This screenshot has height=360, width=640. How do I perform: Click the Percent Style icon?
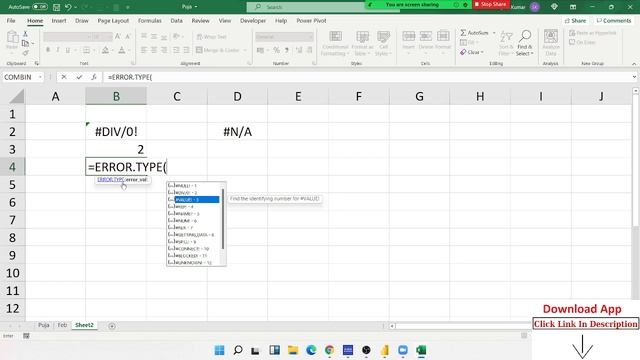(276, 50)
